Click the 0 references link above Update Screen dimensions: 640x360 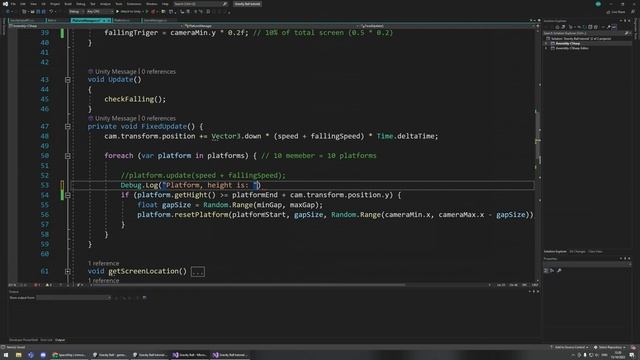tap(158, 71)
